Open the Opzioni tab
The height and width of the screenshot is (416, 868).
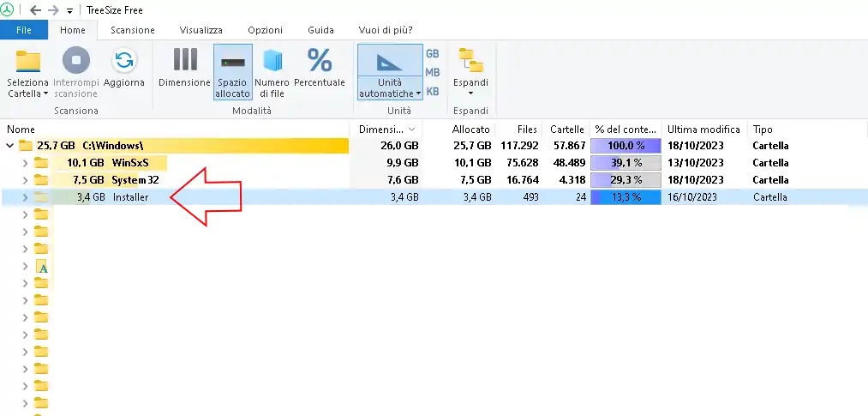click(x=265, y=30)
